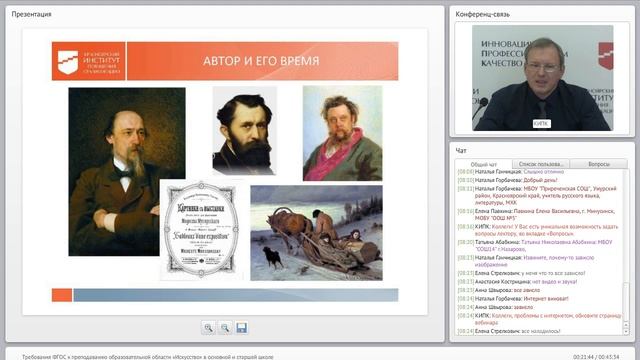Click КИПК message about the Вопросы tab
Viewport: 640px width, 360px height.
tap(538, 230)
